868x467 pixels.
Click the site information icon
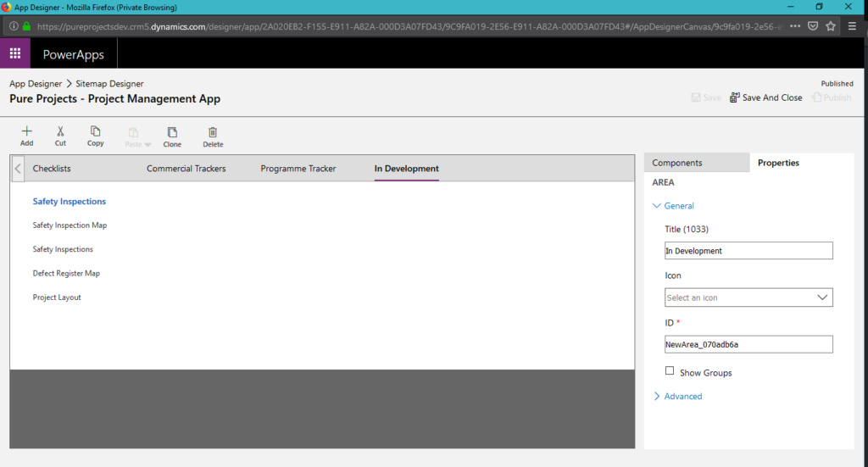coord(14,26)
